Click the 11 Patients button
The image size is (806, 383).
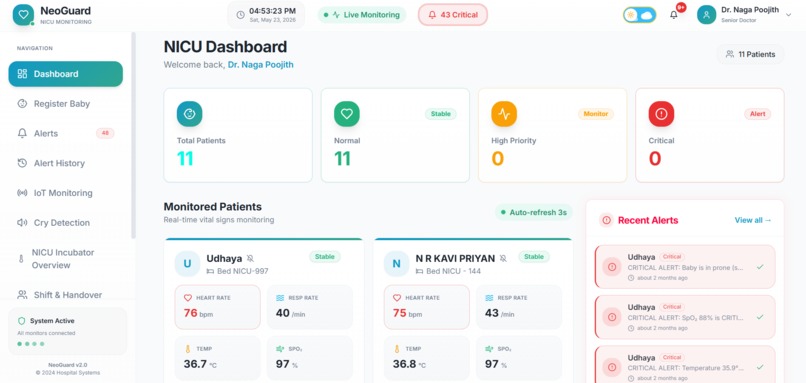(750, 54)
